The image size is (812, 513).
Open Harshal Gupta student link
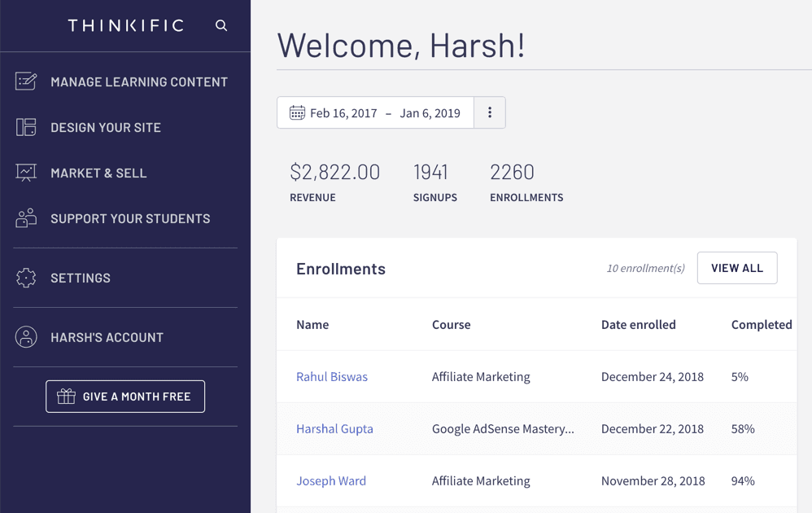(x=334, y=429)
